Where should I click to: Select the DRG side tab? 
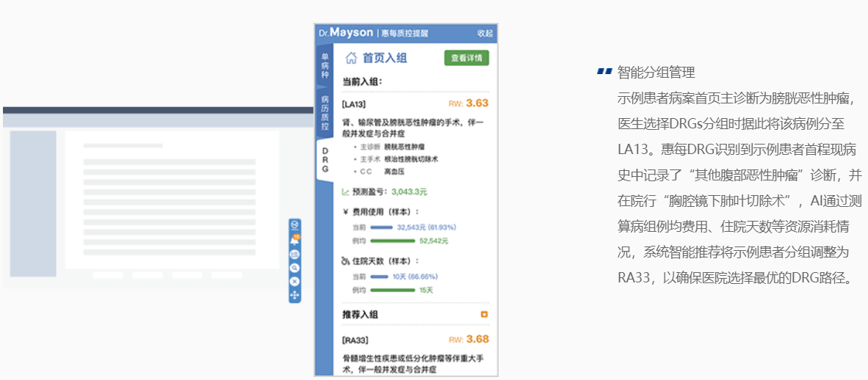325,160
